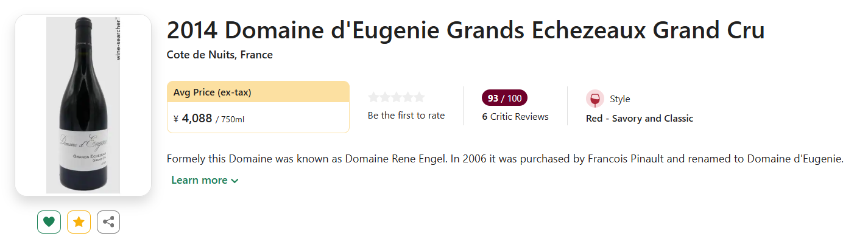Open the Red - Savory and Classic style
This screenshot has width=868, height=250.
coord(639,119)
